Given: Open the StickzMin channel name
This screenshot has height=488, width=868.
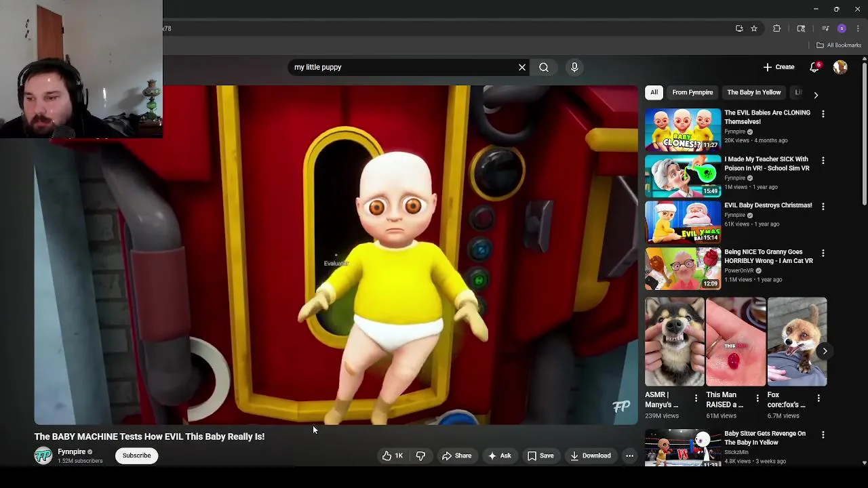Looking at the screenshot, I should point(736,452).
